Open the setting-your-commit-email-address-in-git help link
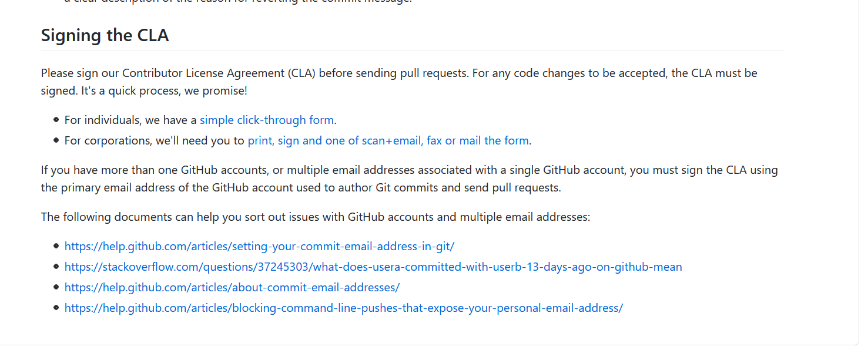868x360 pixels. click(259, 247)
